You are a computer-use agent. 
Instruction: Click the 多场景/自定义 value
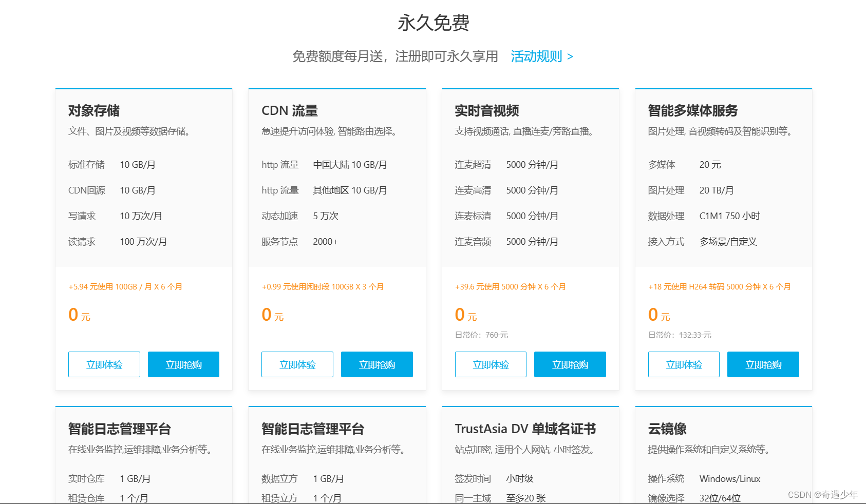click(728, 242)
